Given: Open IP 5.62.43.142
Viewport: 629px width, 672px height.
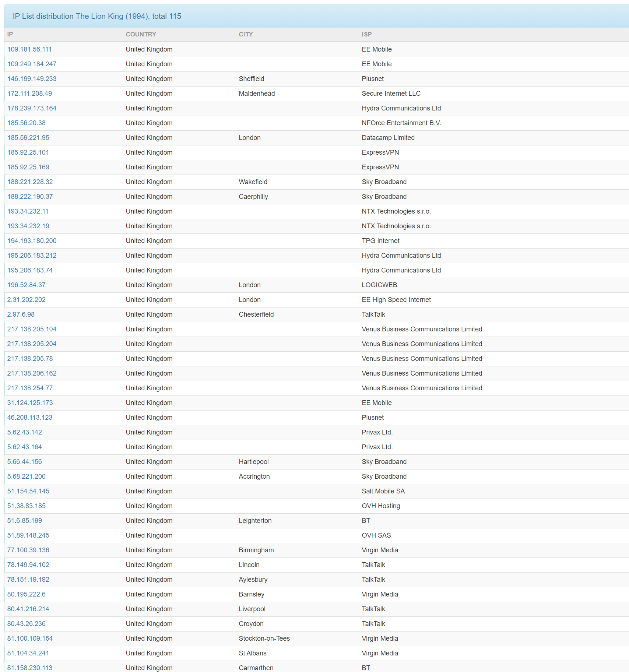Looking at the screenshot, I should pos(25,432).
